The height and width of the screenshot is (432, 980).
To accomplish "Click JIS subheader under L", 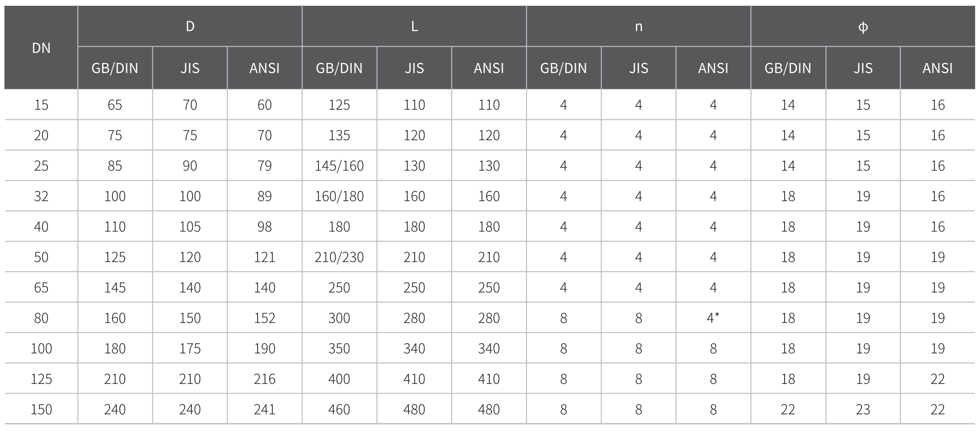I will click(414, 68).
